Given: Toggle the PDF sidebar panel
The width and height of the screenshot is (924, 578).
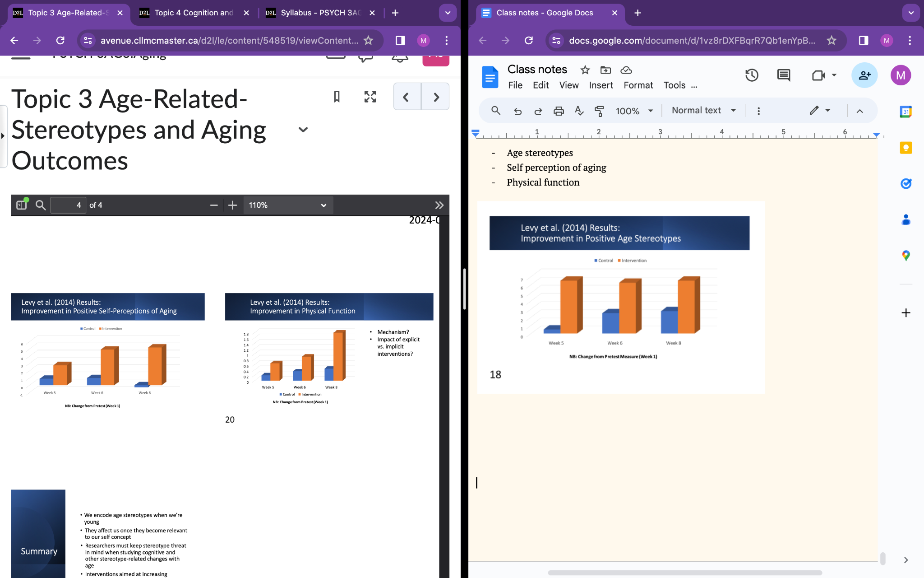Looking at the screenshot, I should 22,205.
